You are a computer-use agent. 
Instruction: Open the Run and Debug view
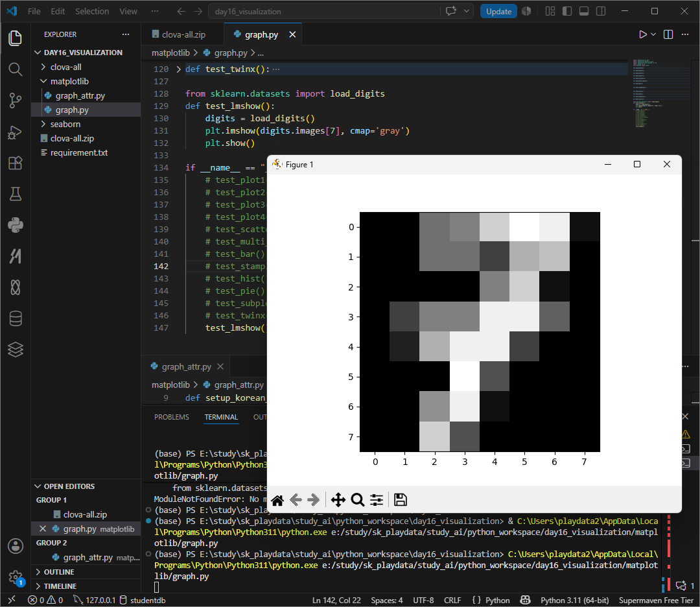click(x=15, y=132)
